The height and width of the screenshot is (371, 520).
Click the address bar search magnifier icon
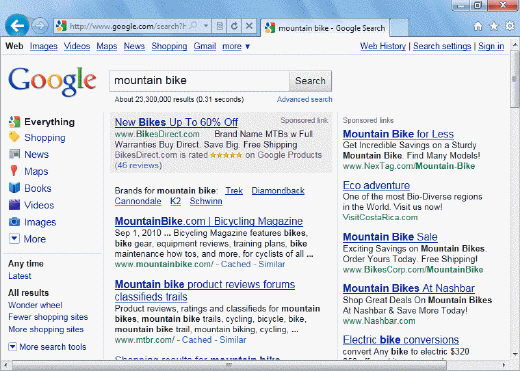[193, 26]
